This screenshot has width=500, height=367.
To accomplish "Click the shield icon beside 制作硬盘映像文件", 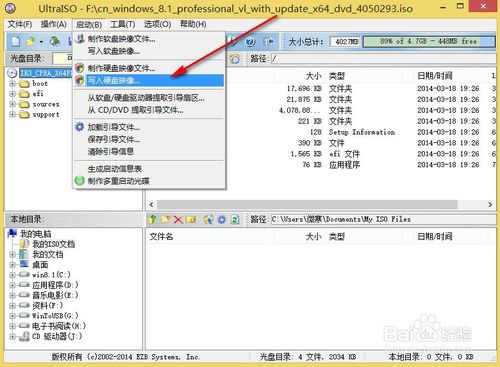I will (x=79, y=68).
